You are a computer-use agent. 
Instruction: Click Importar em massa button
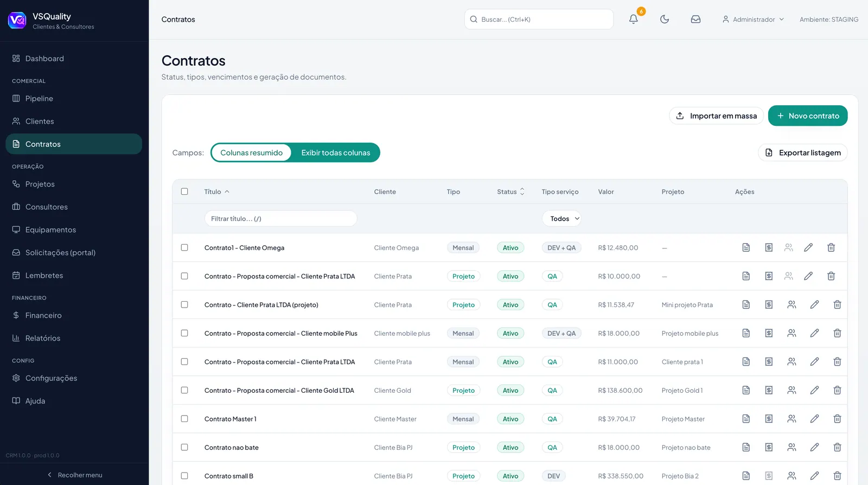717,116
